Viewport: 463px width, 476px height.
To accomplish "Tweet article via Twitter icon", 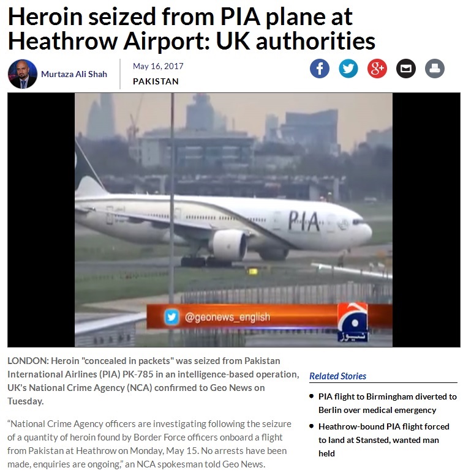I will click(348, 69).
